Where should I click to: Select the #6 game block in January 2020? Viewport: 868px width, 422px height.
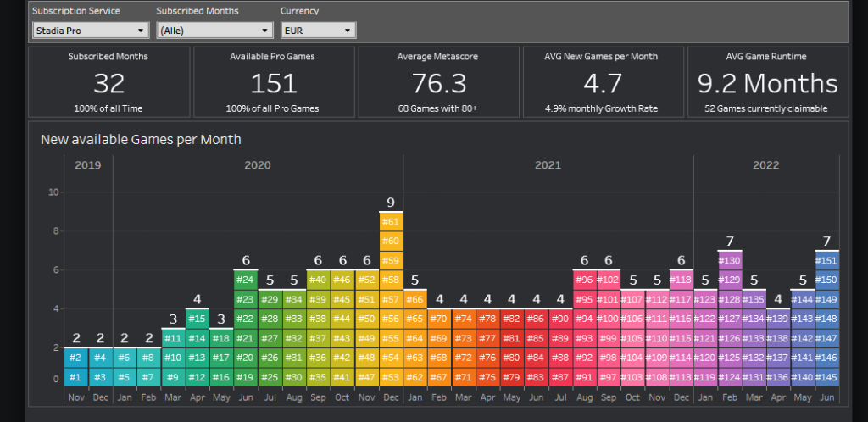[x=125, y=358]
